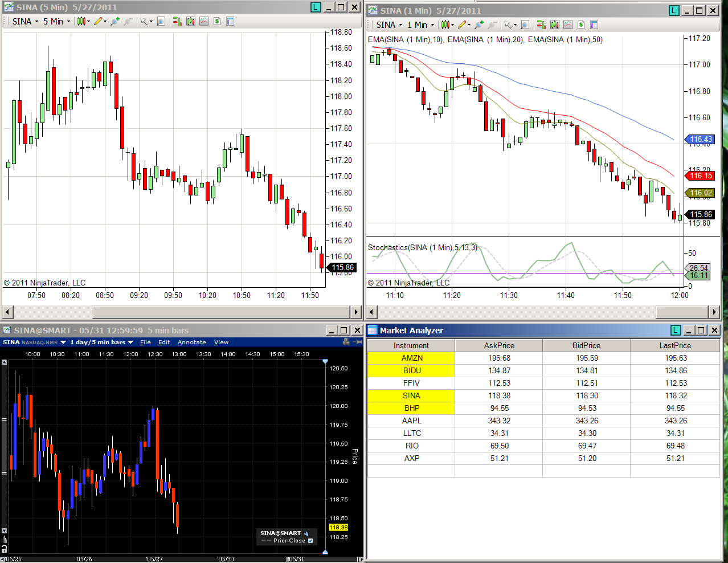Viewport: 728px width, 563px height.
Task: Click the zoom out icon in 1 Min chart
Action: tap(492, 25)
